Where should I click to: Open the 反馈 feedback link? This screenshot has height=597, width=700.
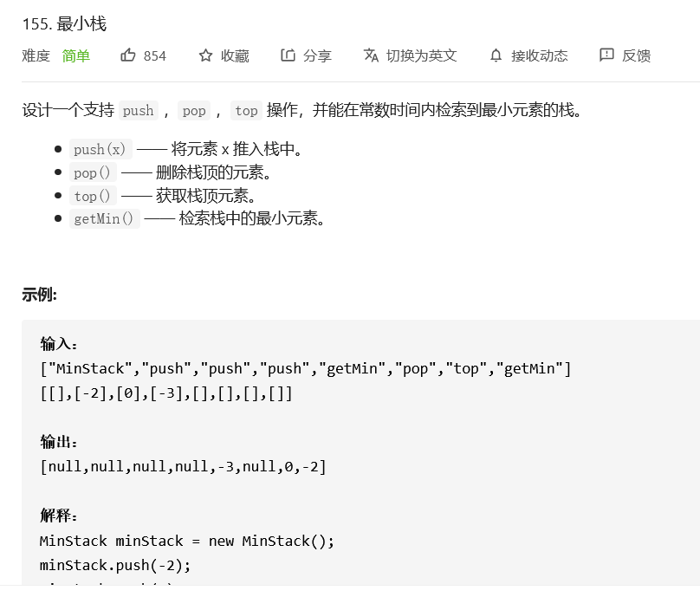coord(636,55)
